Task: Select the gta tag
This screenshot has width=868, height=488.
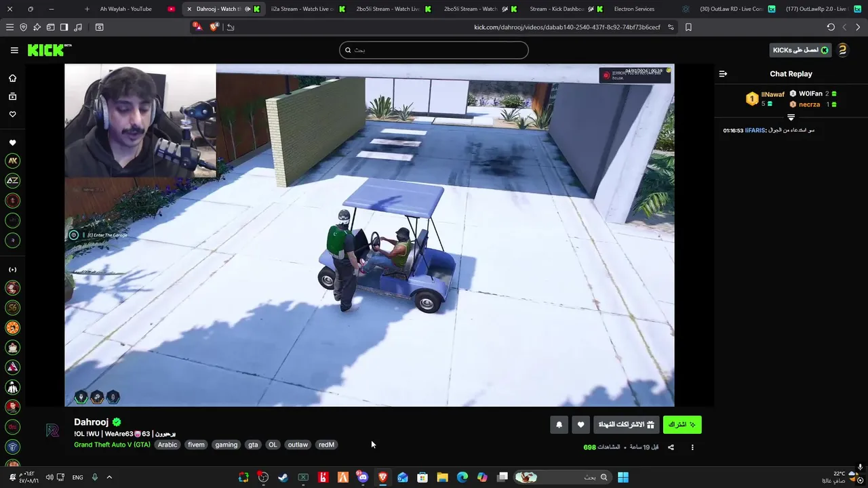Action: 253,445
